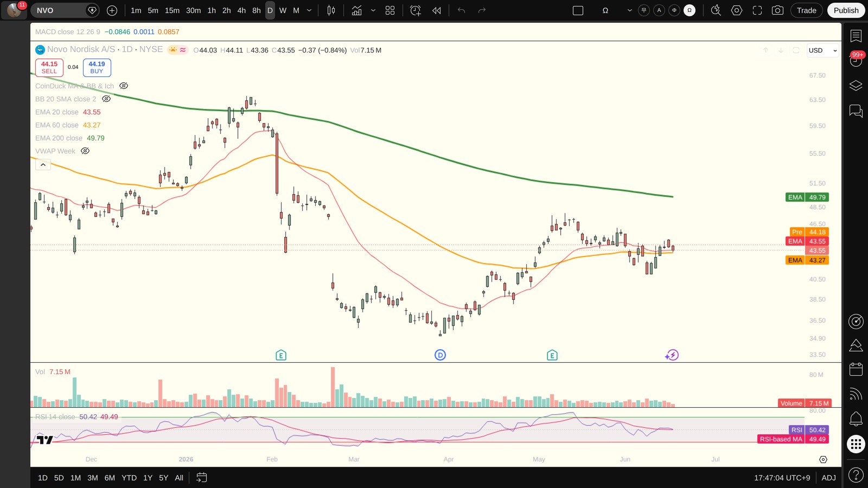Select the 1Y date range
868x488 pixels.
[x=148, y=478]
